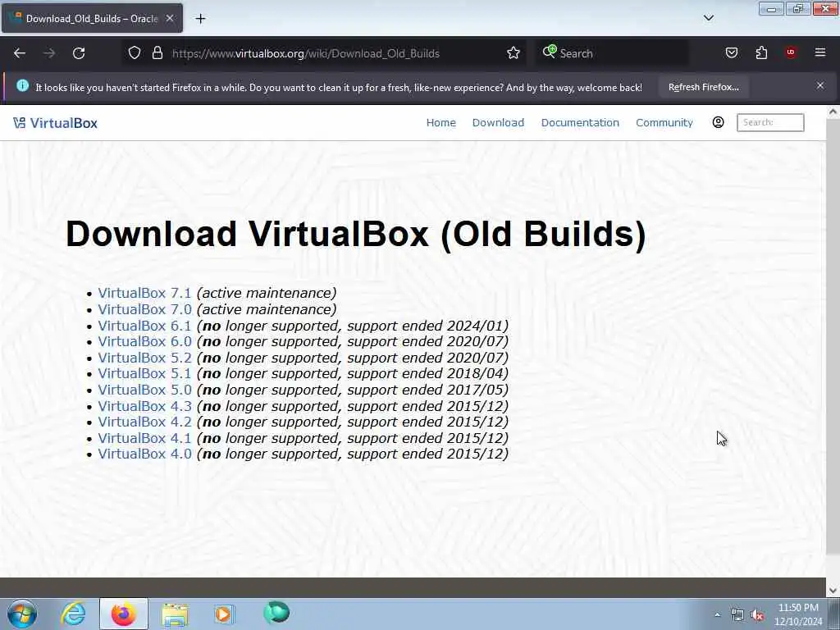Click the page scrollbar down arrow

tap(833, 591)
